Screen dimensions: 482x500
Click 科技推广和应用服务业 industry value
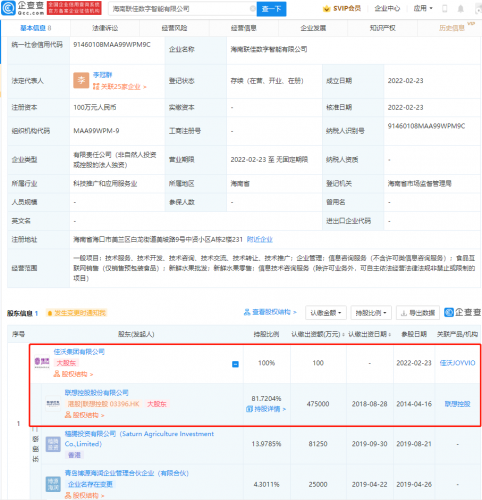(105, 183)
